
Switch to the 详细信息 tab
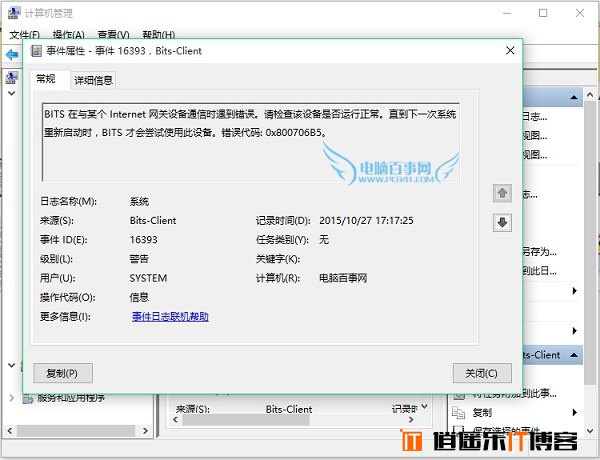tap(93, 79)
